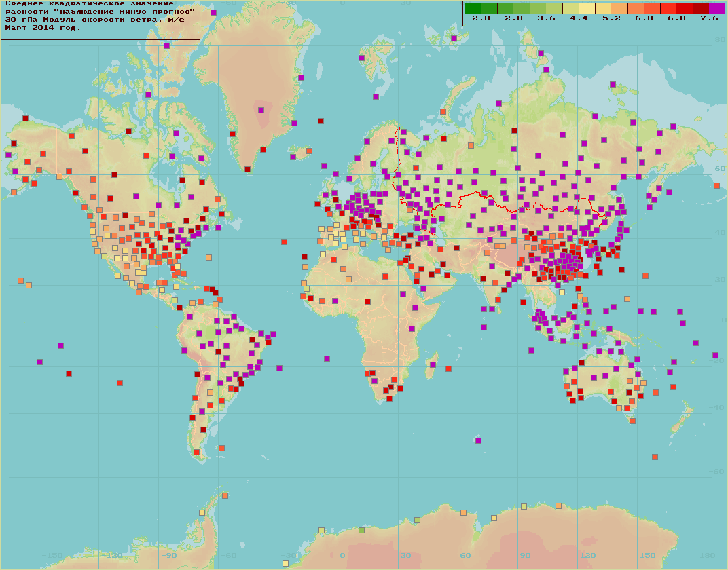Screen dimensions: 728x570
Task: Click the legend value 3.6
Action: click(x=546, y=18)
